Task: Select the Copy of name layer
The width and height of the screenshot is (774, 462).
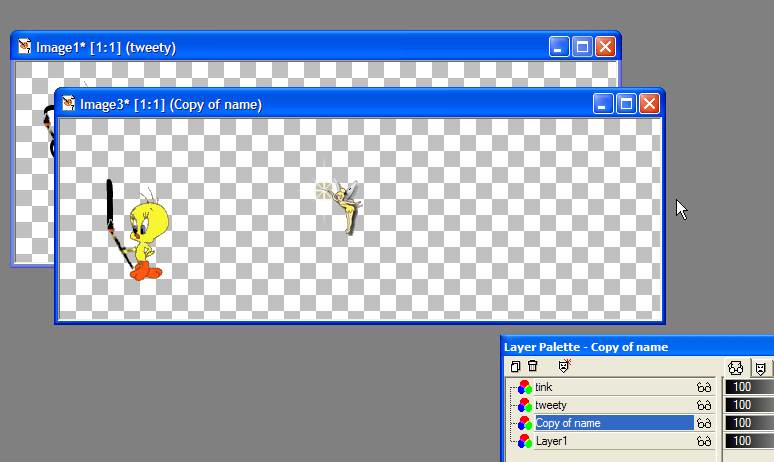Action: click(x=615, y=423)
